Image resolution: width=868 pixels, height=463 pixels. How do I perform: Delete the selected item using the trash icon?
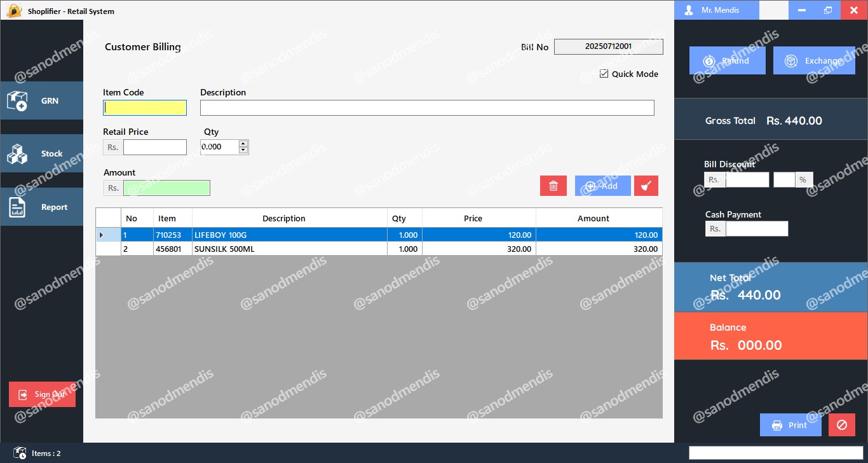point(553,185)
